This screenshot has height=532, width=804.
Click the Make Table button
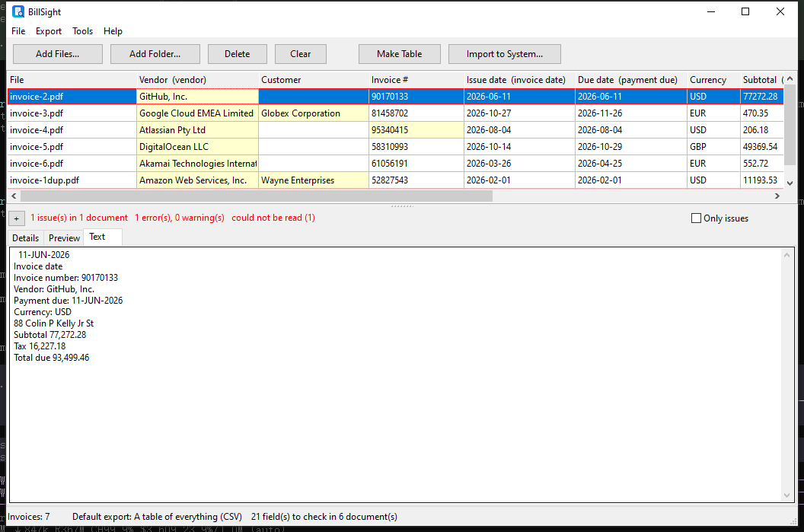(400, 54)
